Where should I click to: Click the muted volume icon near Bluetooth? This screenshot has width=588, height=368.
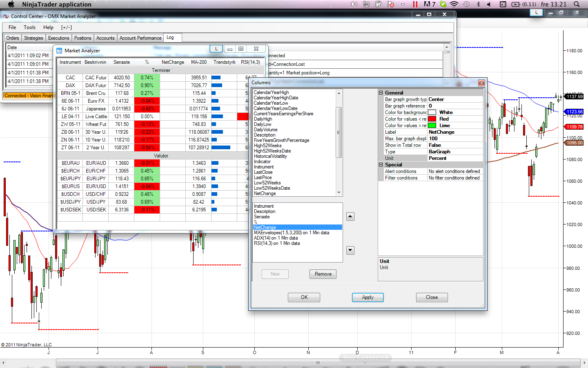coord(489,4)
